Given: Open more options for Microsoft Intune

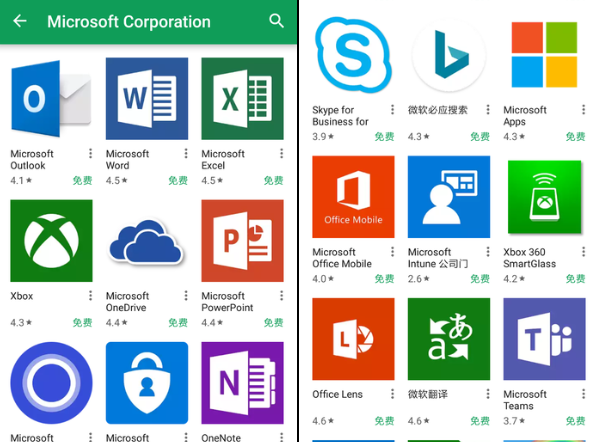Looking at the screenshot, I should pyautogui.click(x=488, y=252).
